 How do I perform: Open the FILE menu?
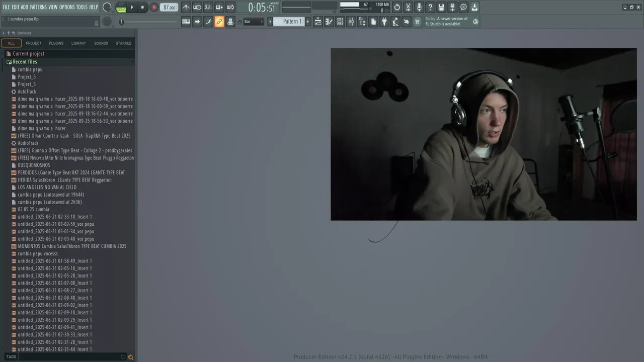tap(6, 7)
